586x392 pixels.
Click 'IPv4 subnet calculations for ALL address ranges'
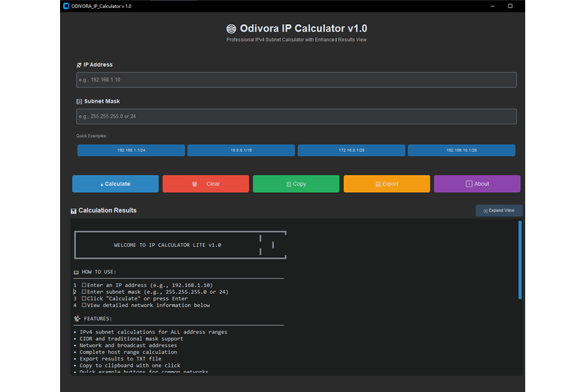pos(153,332)
